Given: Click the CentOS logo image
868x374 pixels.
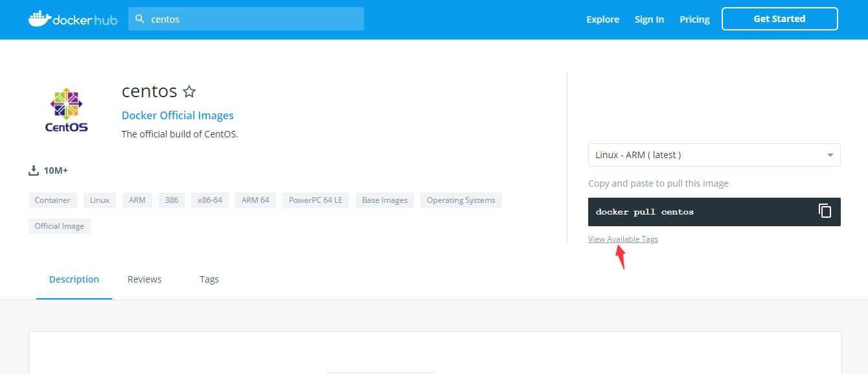Looking at the screenshot, I should (x=67, y=110).
